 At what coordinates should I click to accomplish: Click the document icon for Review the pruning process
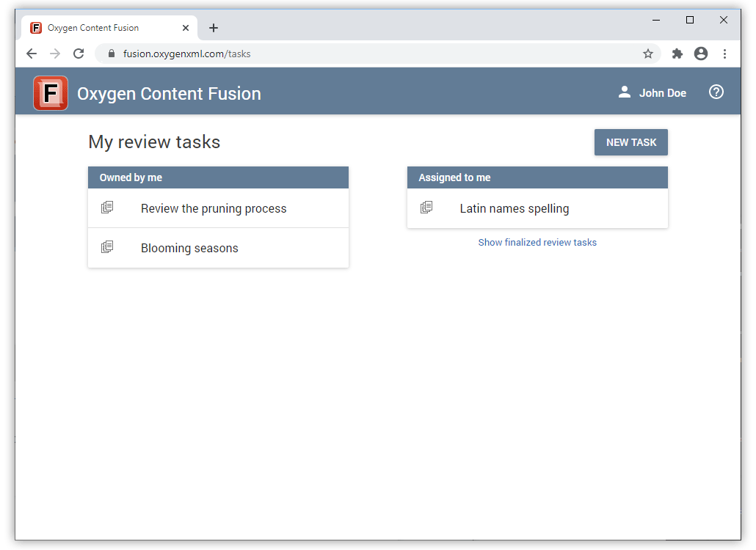coord(107,208)
